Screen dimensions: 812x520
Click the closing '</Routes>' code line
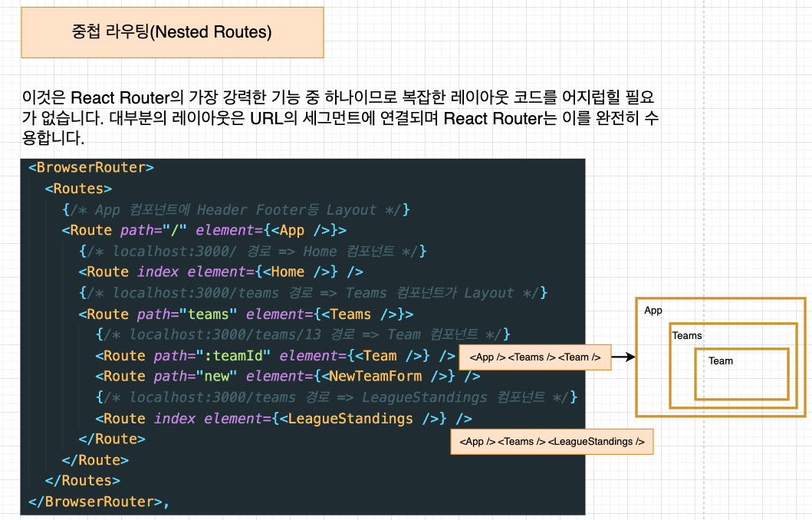[x=82, y=481]
